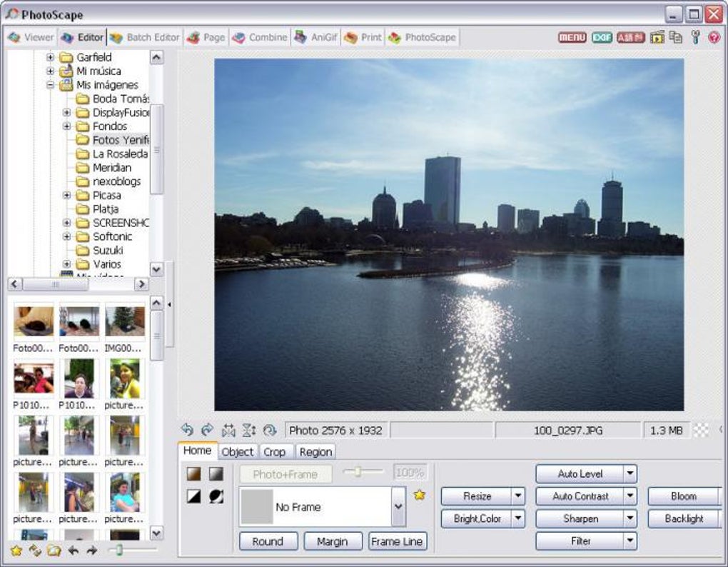Click the horizontal flip icon
Viewport: 728px width, 567px height.
[228, 430]
